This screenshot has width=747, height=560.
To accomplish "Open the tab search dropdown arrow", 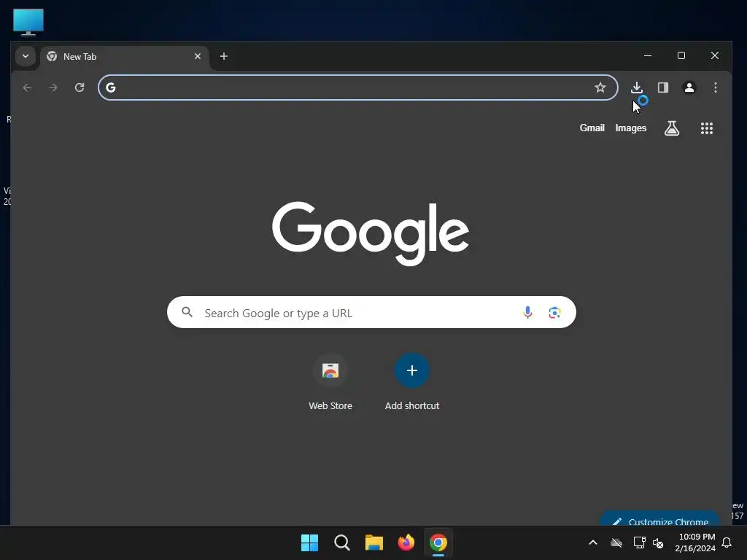I will pos(26,56).
